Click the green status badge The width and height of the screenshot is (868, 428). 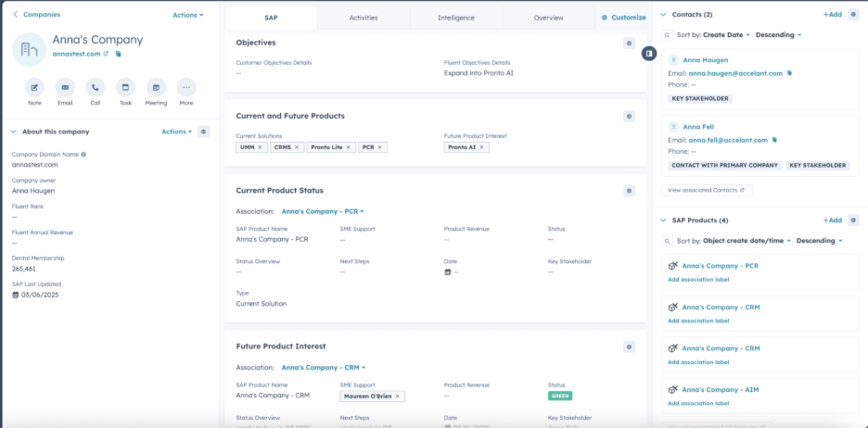[x=559, y=396]
